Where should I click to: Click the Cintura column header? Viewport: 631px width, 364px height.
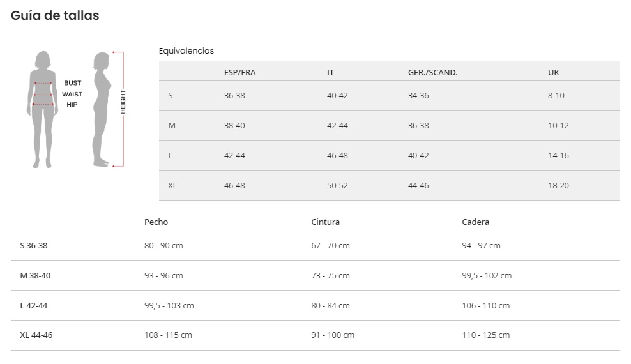coord(325,222)
